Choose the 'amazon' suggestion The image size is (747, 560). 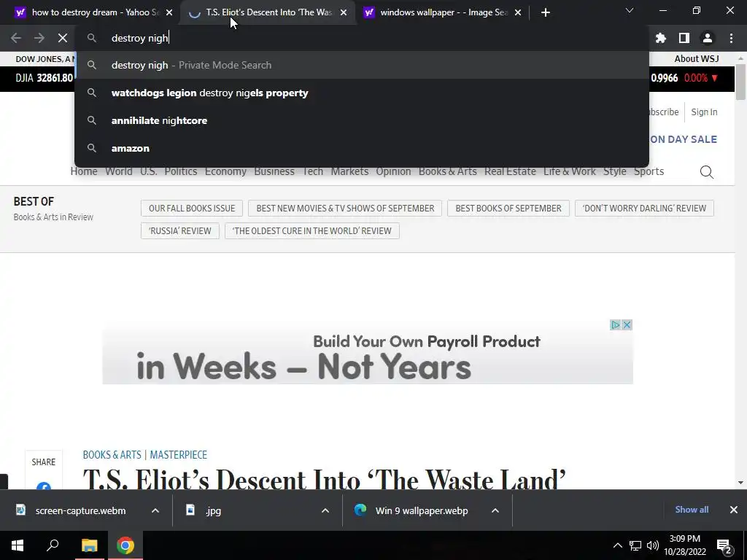(362, 148)
